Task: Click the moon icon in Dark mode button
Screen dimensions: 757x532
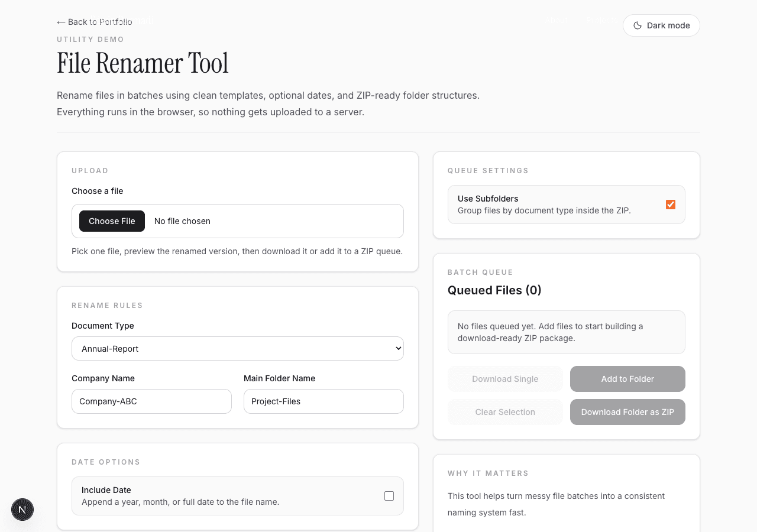Action: coord(638,25)
